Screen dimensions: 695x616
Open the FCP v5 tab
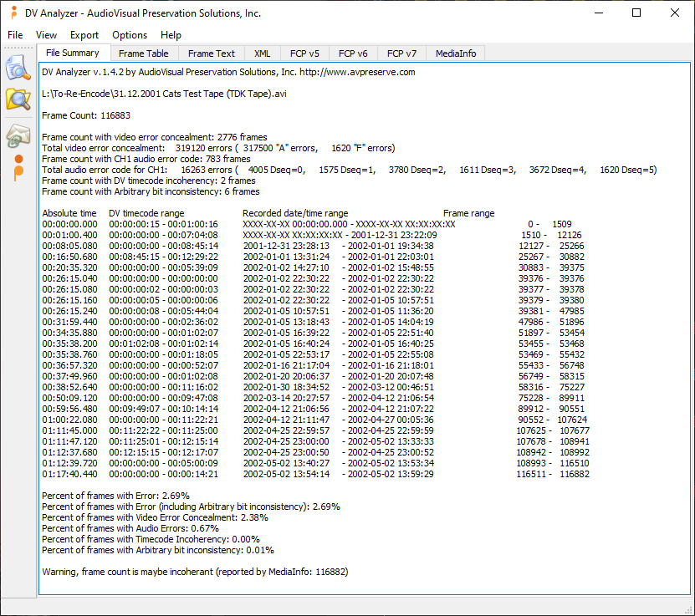304,53
